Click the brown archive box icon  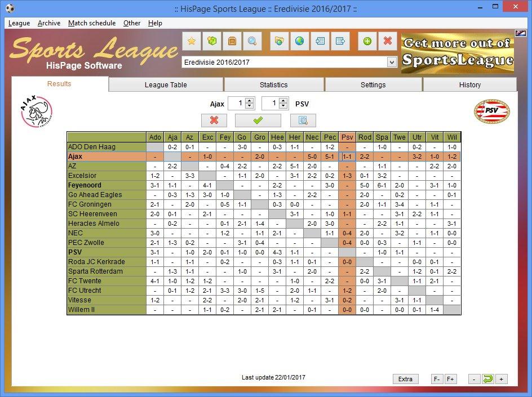point(232,41)
